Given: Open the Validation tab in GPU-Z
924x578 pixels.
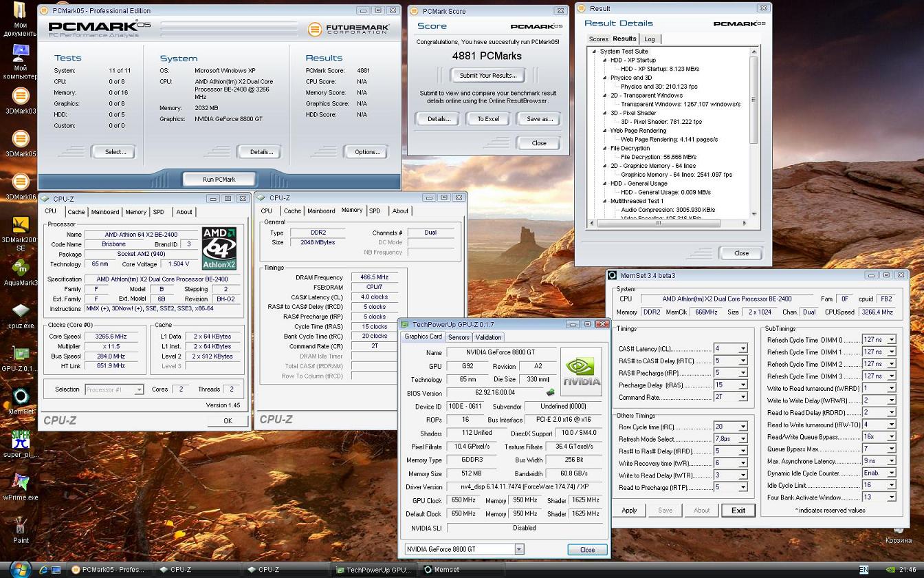Looking at the screenshot, I should coord(488,337).
